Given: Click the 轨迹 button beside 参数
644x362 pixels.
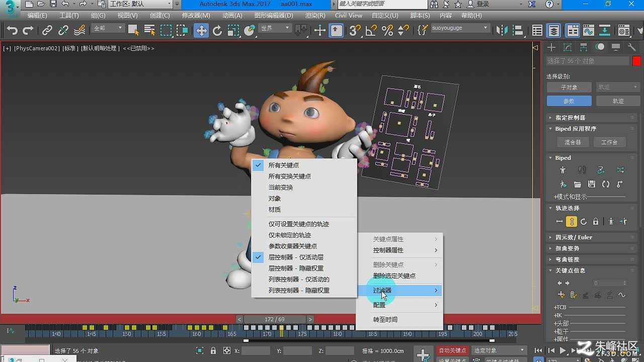Looking at the screenshot, I should point(618,101).
